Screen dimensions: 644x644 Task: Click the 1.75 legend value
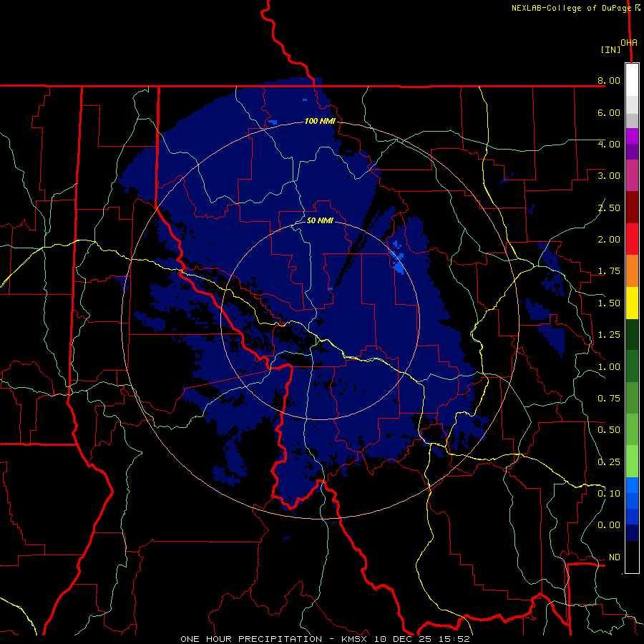pyautogui.click(x=609, y=271)
